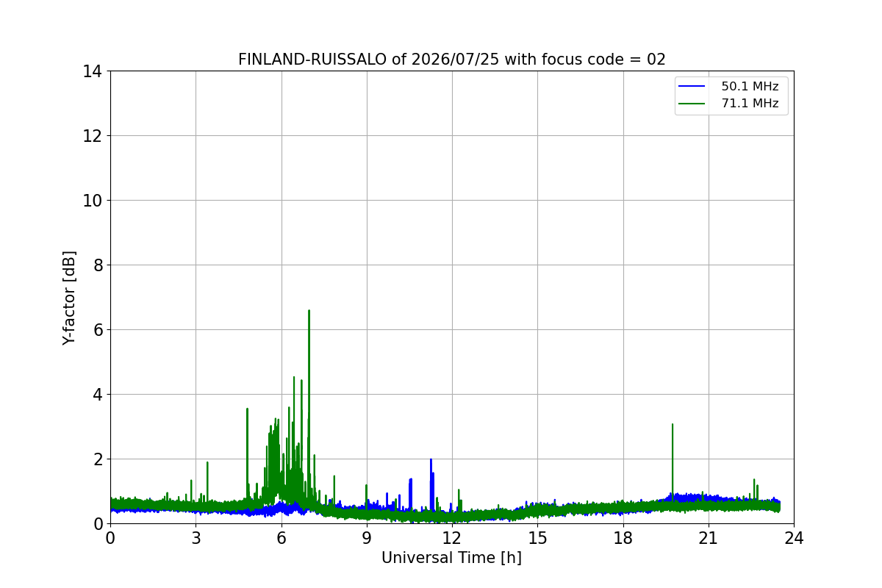The height and width of the screenshot is (588, 882).
Task: Click y-axis tick label 14
Action: click(92, 71)
